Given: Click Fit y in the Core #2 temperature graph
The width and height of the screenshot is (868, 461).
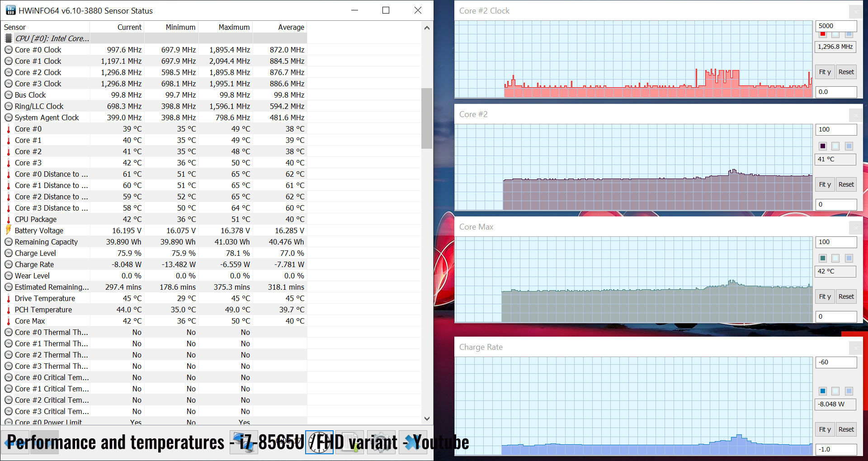Looking at the screenshot, I should [825, 184].
